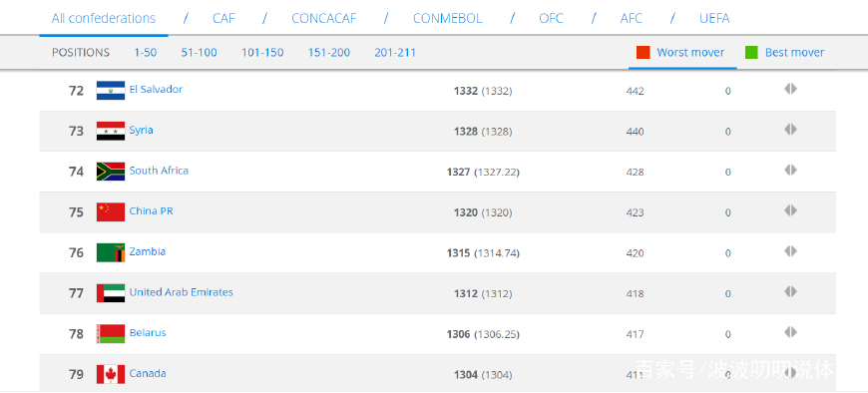Click the points value 1306 (1306.25)

click(483, 334)
